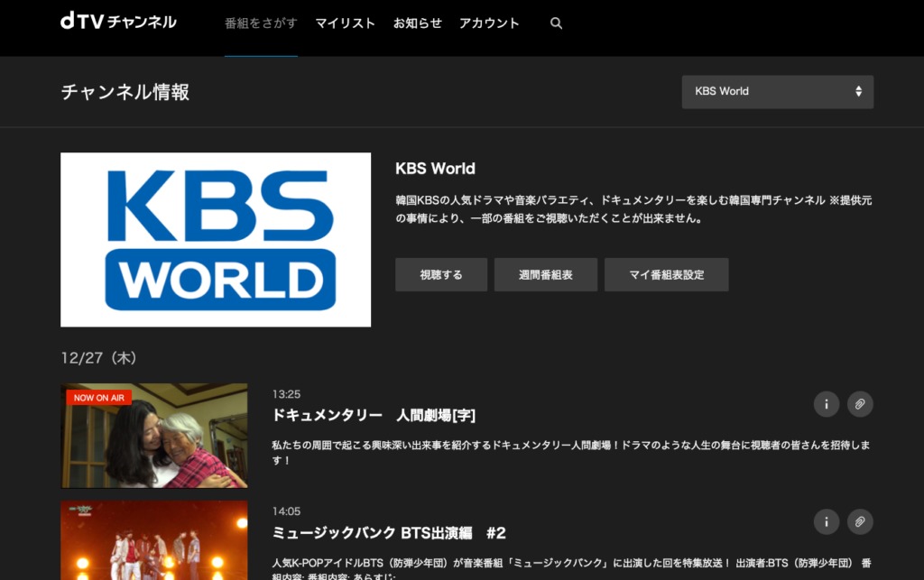
Task: Open the KBS World channel dropdown
Action: tap(777, 91)
